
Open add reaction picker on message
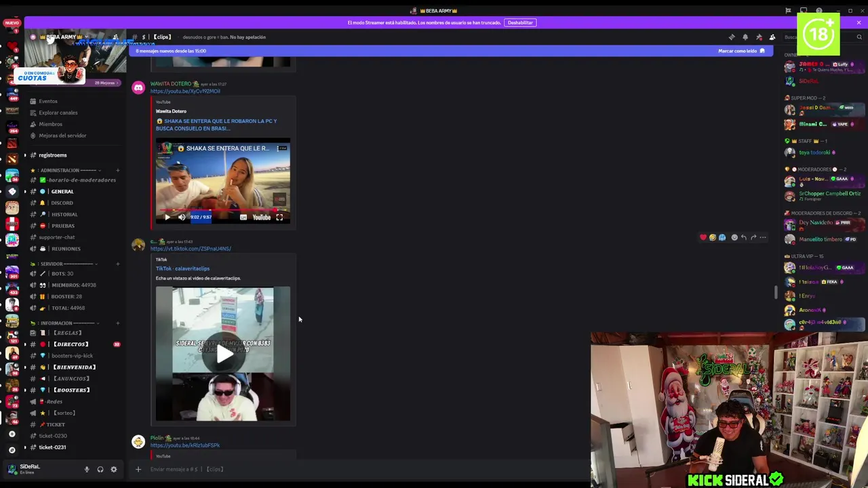734,237
